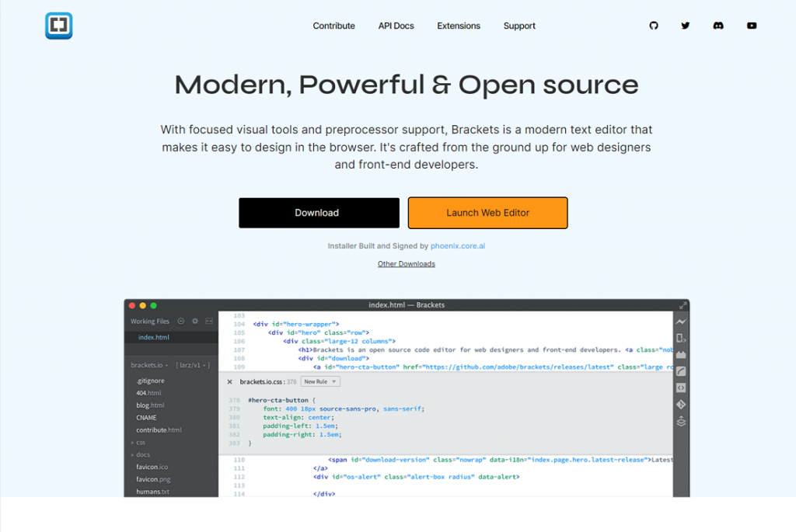
Task: Expand the docs folder
Action: (x=140, y=454)
